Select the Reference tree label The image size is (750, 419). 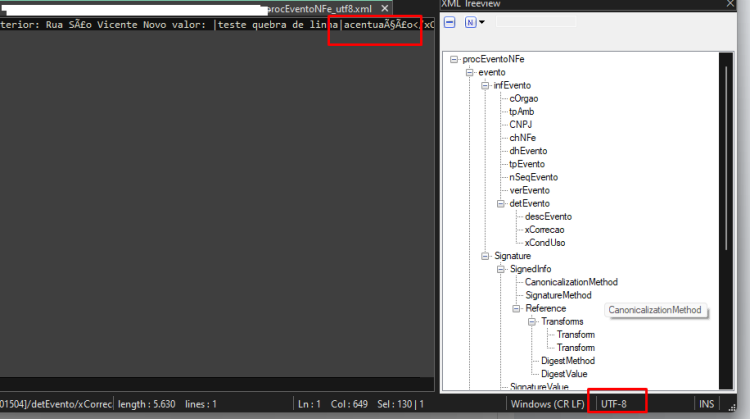coord(546,309)
